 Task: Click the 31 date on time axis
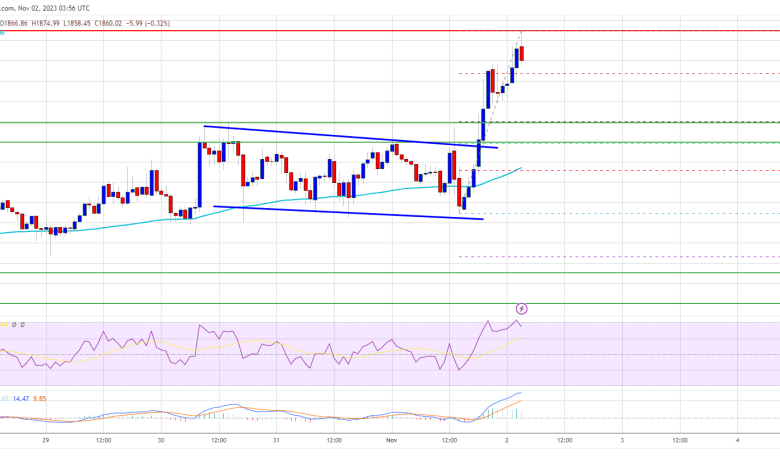pos(277,439)
